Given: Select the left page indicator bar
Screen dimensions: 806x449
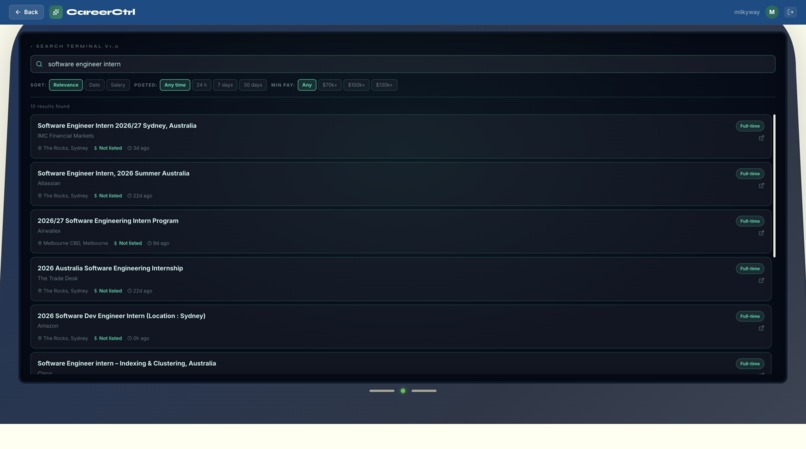Looking at the screenshot, I should [382, 391].
